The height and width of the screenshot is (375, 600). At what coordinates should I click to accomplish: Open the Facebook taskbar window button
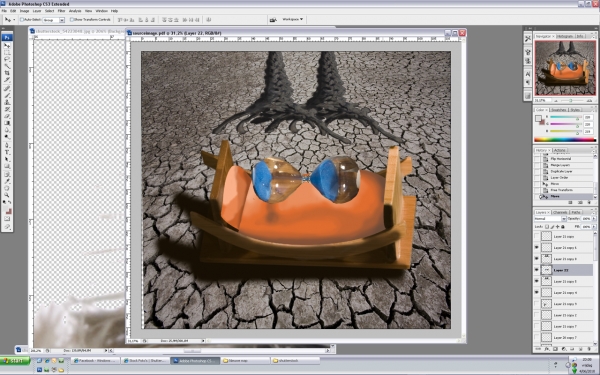(95, 360)
